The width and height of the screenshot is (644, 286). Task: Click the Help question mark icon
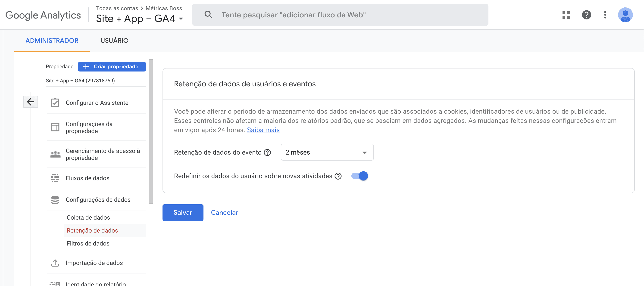586,15
